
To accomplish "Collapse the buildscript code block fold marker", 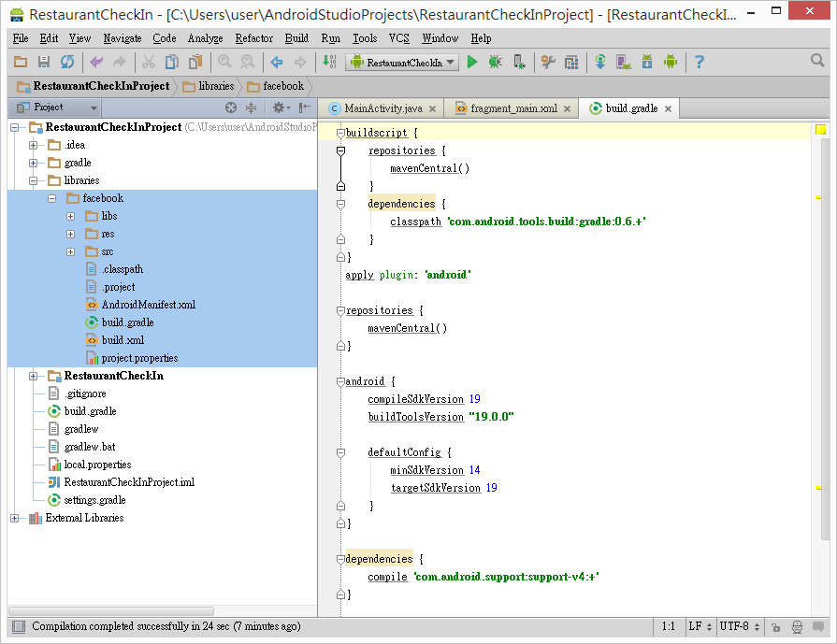I will pyautogui.click(x=340, y=133).
